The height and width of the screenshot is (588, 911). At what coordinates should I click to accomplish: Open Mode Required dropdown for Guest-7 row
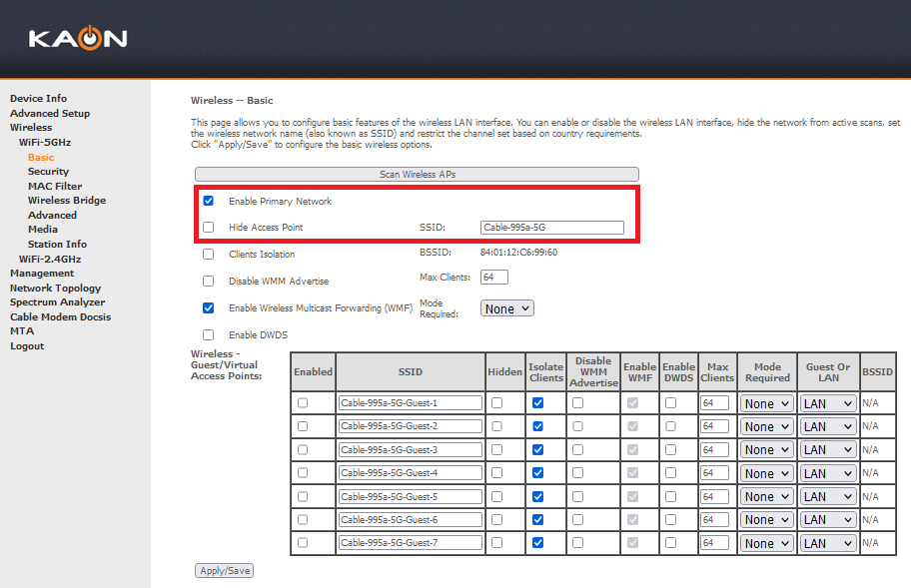pos(766,543)
